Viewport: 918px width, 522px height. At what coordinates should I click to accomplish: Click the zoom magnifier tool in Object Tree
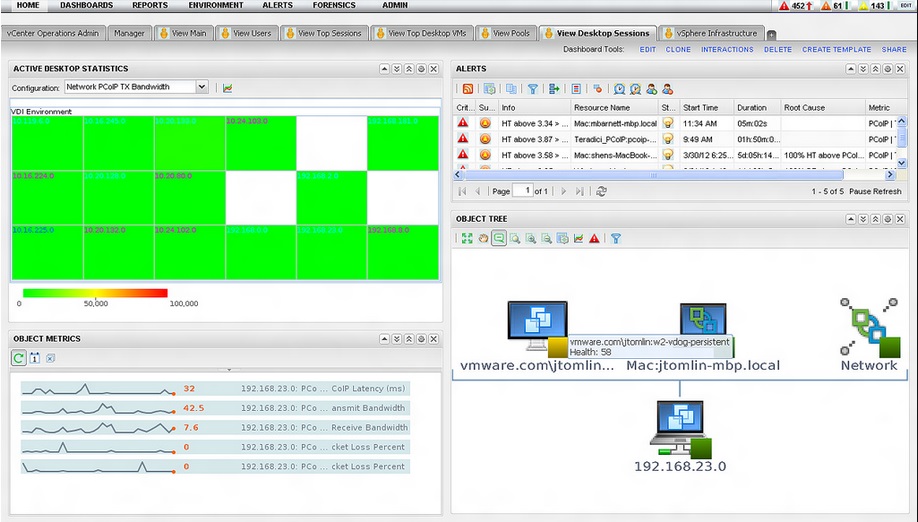(515, 238)
